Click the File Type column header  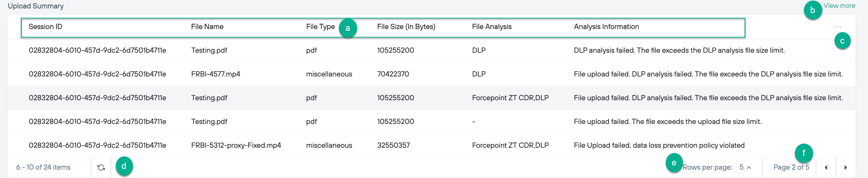click(320, 27)
